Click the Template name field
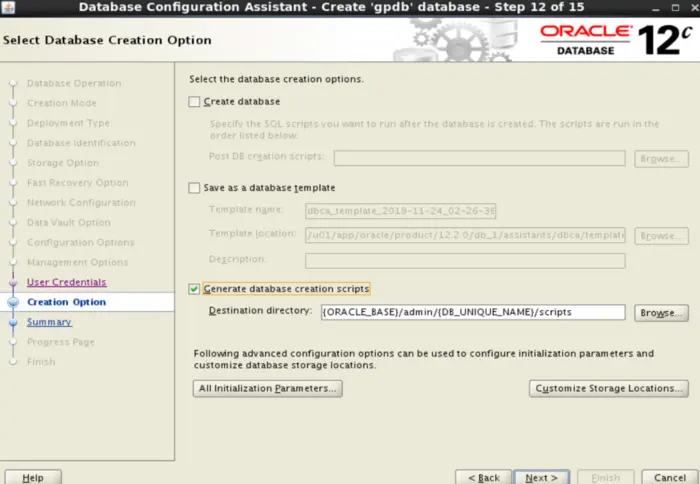This screenshot has height=484, width=700. tap(400, 211)
